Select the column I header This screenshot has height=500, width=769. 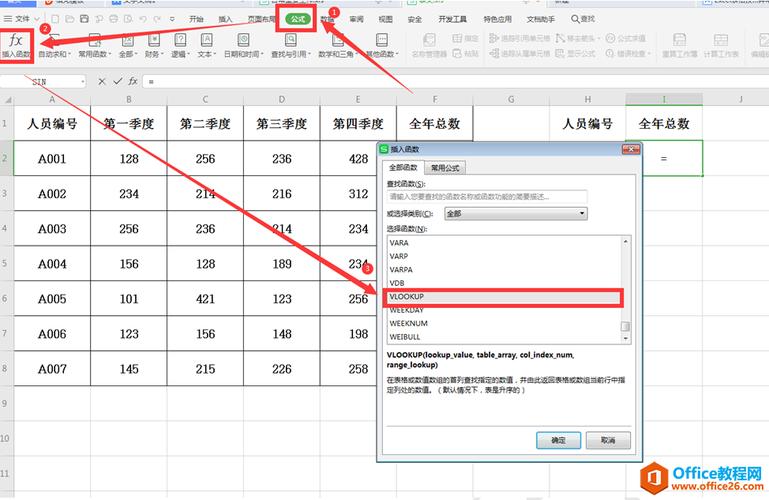point(664,100)
